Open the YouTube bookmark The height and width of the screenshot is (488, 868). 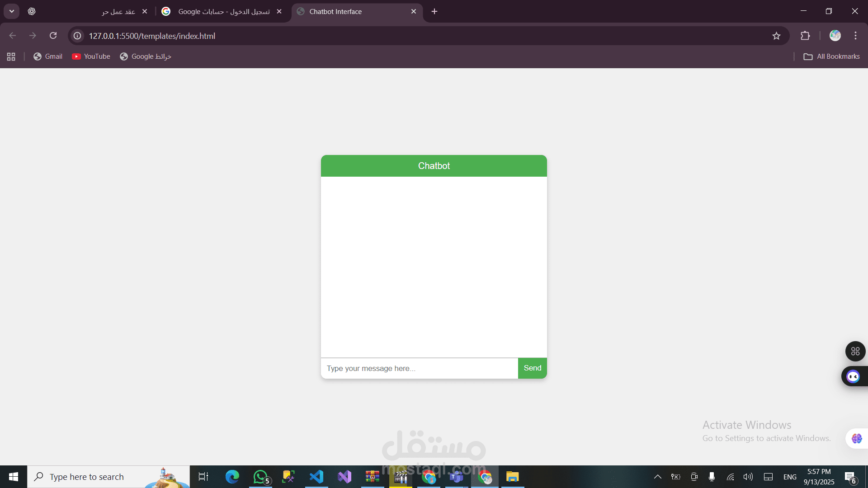click(x=91, y=56)
